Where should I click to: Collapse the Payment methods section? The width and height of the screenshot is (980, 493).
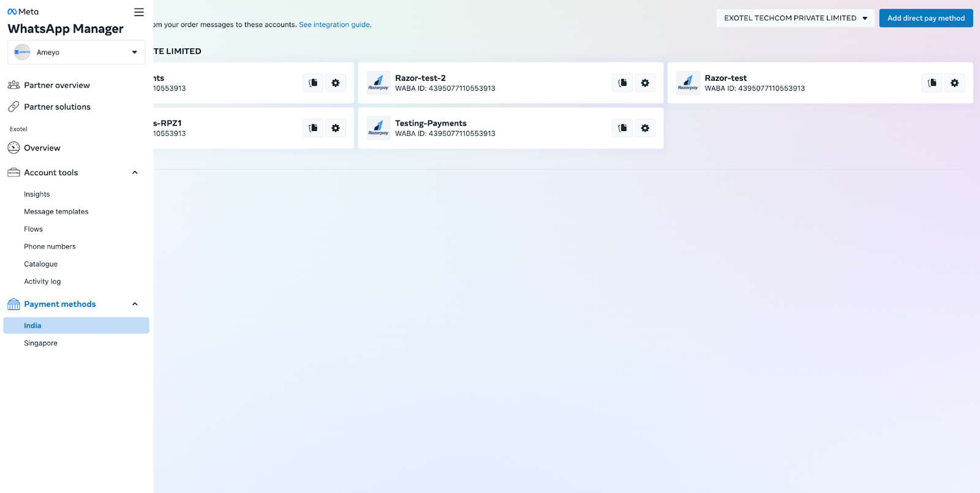(135, 304)
